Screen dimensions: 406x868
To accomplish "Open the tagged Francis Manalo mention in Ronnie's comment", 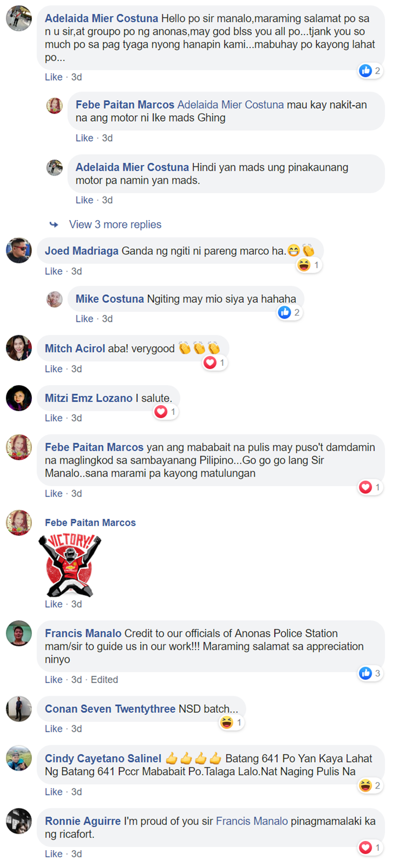I will (252, 821).
